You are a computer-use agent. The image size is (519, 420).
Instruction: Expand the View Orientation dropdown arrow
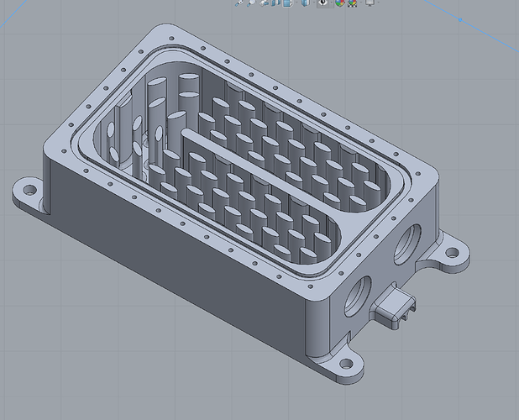click(297, 2)
